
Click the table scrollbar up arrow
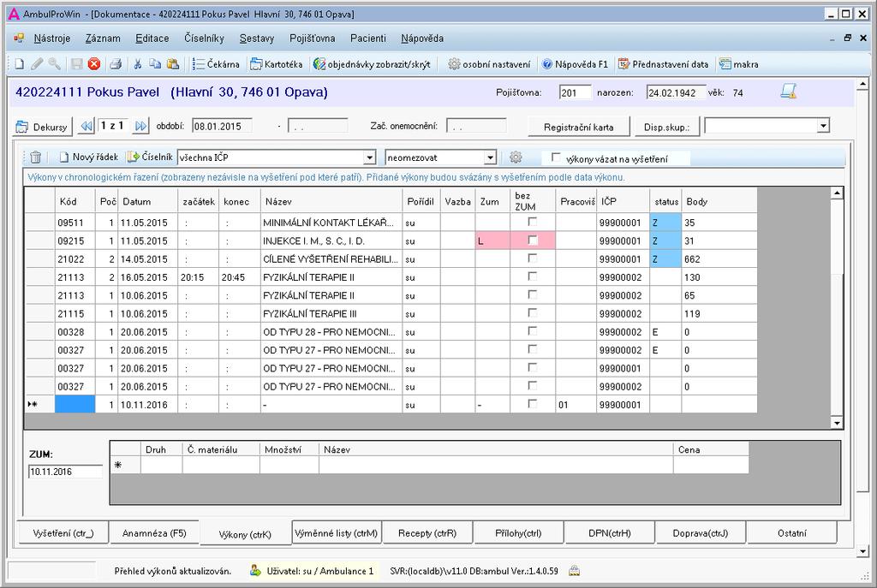tap(837, 193)
